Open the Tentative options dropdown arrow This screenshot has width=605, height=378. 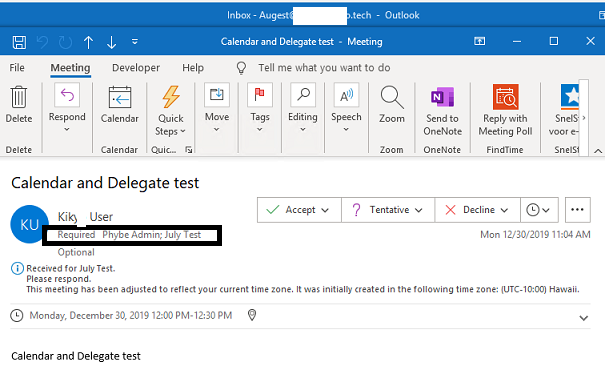point(419,210)
